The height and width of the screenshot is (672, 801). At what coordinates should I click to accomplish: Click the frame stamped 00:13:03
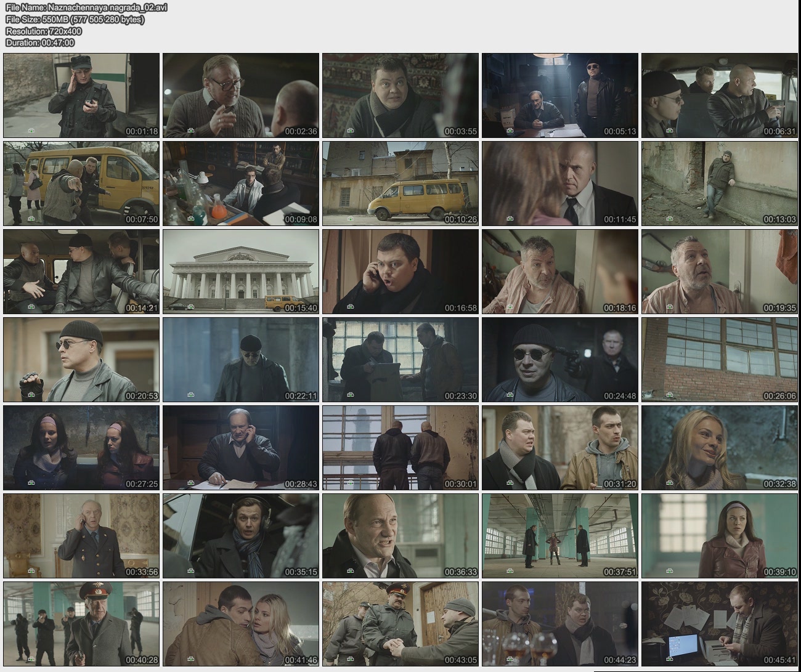[720, 184]
